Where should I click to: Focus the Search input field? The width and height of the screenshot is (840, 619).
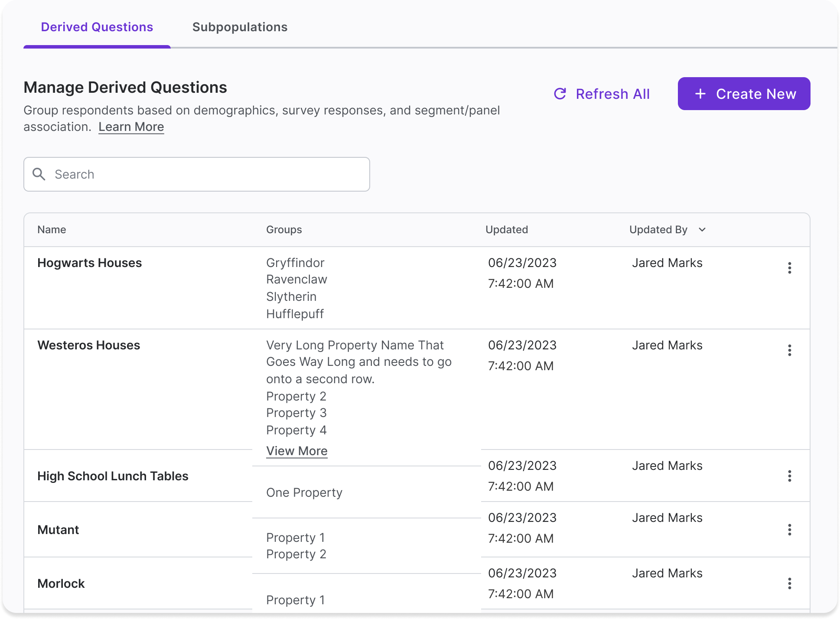click(x=197, y=174)
